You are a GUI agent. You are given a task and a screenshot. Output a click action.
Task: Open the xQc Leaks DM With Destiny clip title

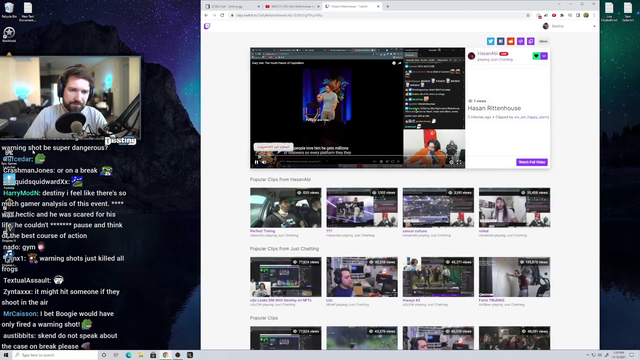coord(281,300)
